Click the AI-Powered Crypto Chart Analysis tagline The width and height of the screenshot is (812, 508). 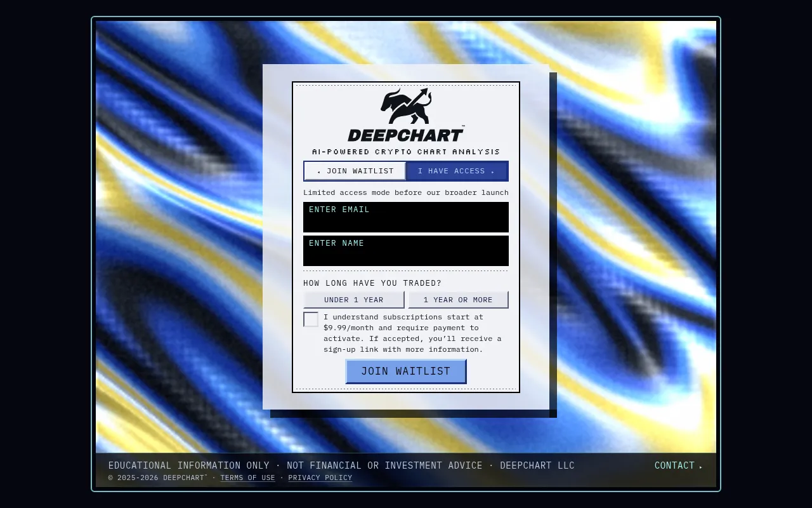[406, 152]
